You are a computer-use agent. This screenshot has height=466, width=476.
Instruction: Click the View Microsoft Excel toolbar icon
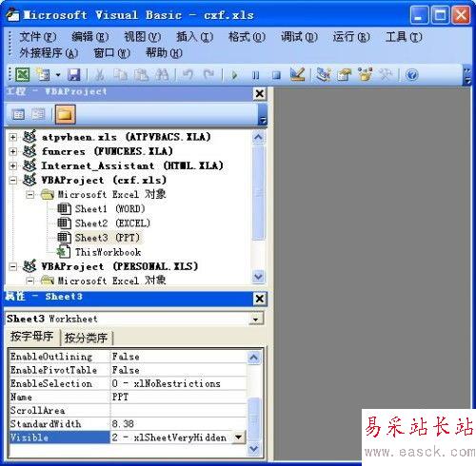pyautogui.click(x=23, y=75)
